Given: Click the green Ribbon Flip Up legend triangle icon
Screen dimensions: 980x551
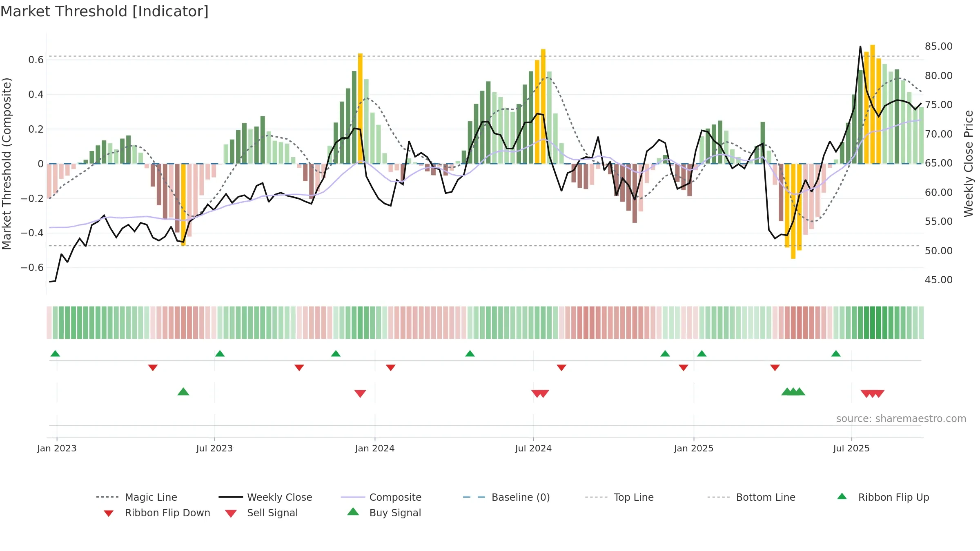Looking at the screenshot, I should (x=842, y=496).
